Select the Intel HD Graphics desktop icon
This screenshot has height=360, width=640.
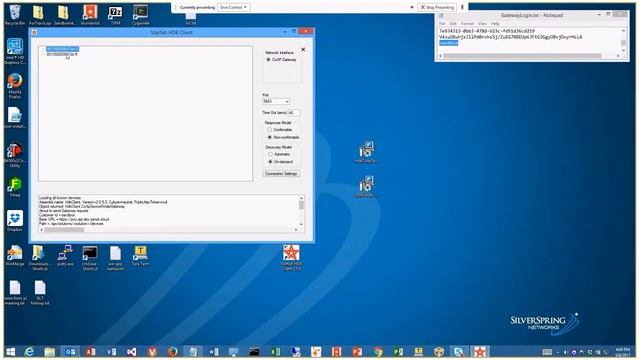tap(15, 51)
